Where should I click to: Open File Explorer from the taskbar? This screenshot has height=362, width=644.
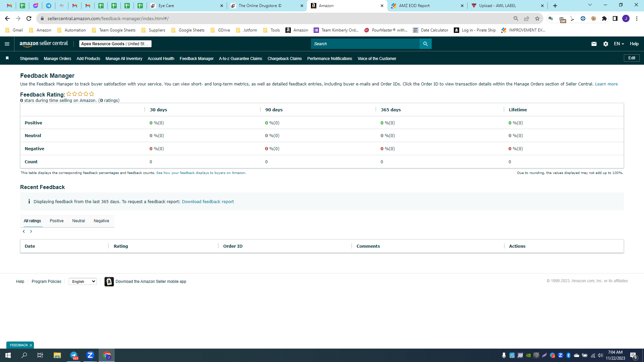click(x=57, y=355)
